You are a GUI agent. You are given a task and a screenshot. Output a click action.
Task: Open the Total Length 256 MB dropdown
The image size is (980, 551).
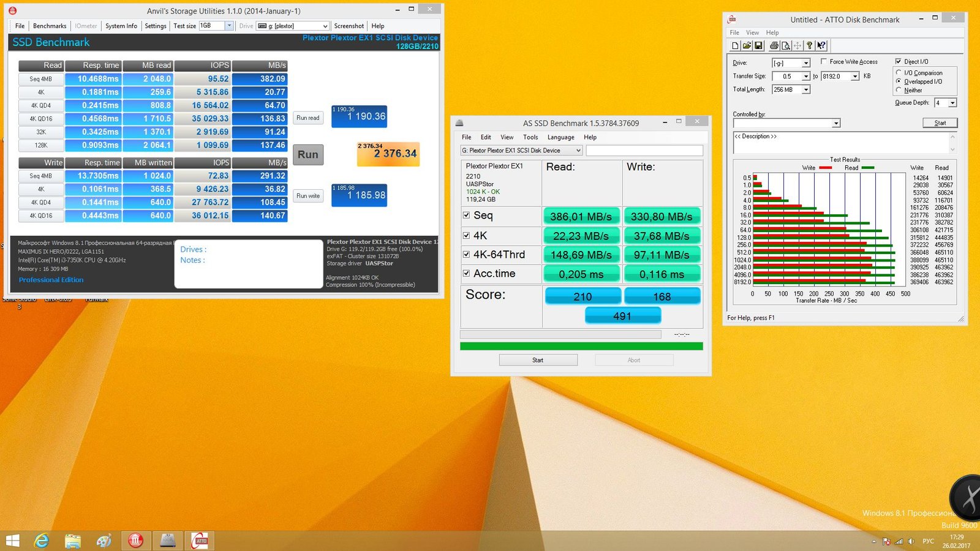[806, 89]
